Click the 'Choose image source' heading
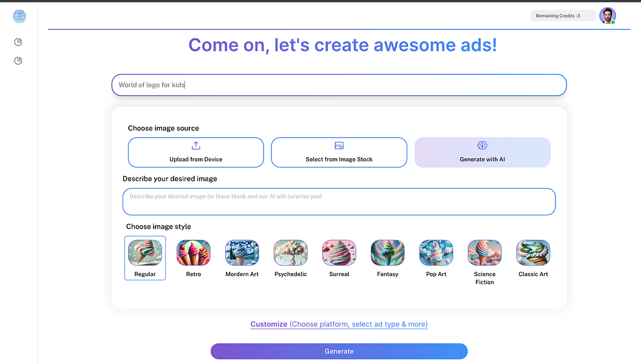The height and width of the screenshot is (364, 641). click(163, 128)
